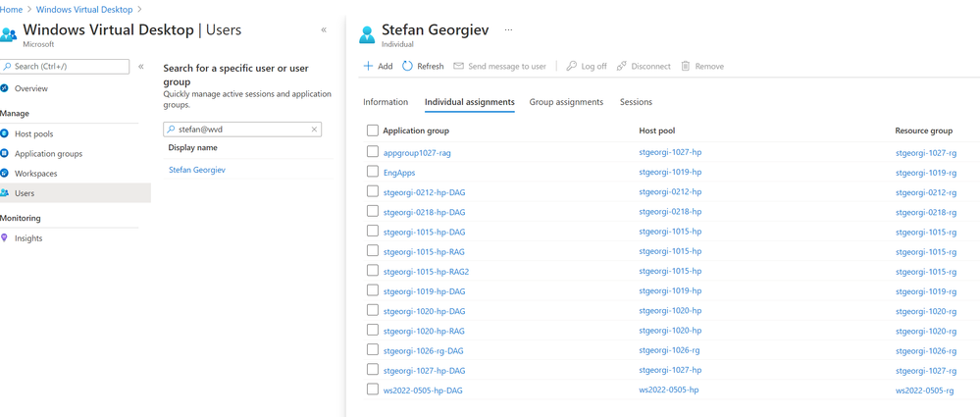Image resolution: width=980 pixels, height=417 pixels.
Task: Clear the user search field with X
Action: [315, 130]
